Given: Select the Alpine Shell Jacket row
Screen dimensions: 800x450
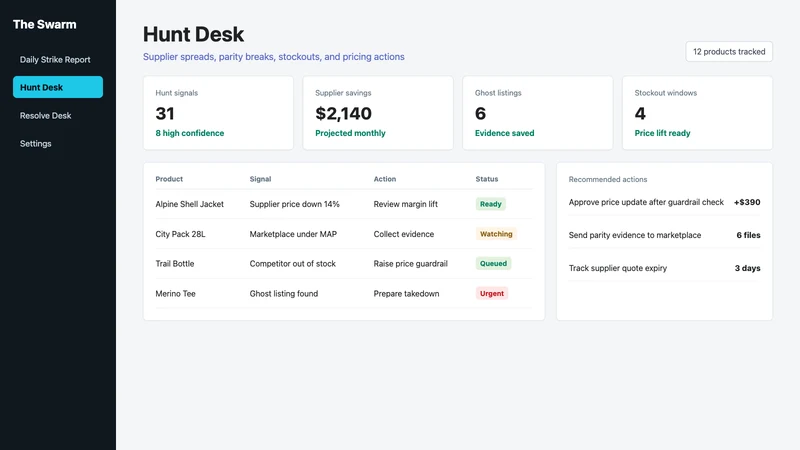Looking at the screenshot, I should (x=344, y=204).
